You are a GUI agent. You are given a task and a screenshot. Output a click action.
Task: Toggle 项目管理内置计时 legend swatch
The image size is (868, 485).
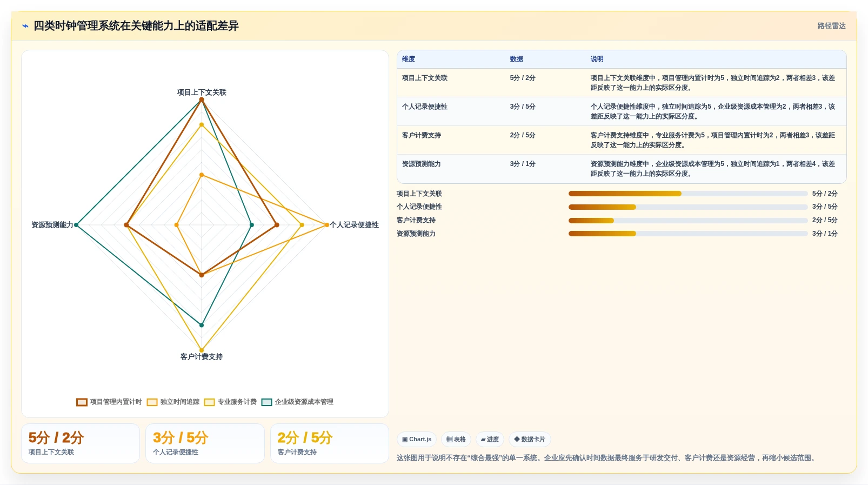tap(82, 402)
